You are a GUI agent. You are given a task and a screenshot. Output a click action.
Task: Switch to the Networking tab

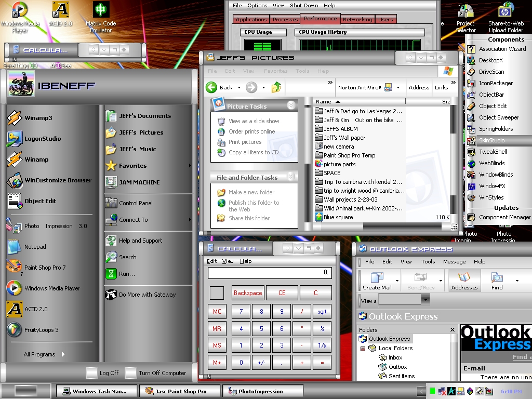(x=357, y=19)
